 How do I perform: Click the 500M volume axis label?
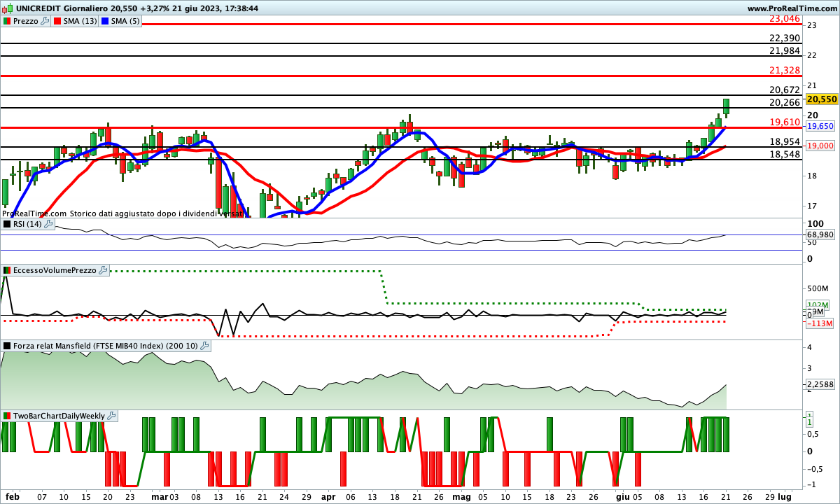coord(819,288)
